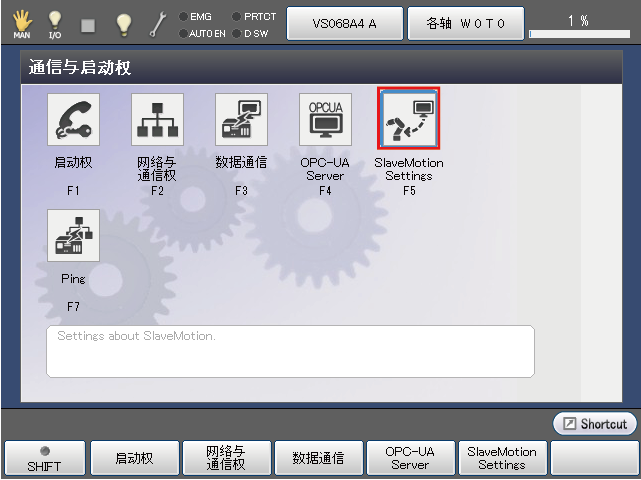
Task: Click the SlaveMotion description text box
Action: pyautogui.click(x=290, y=351)
